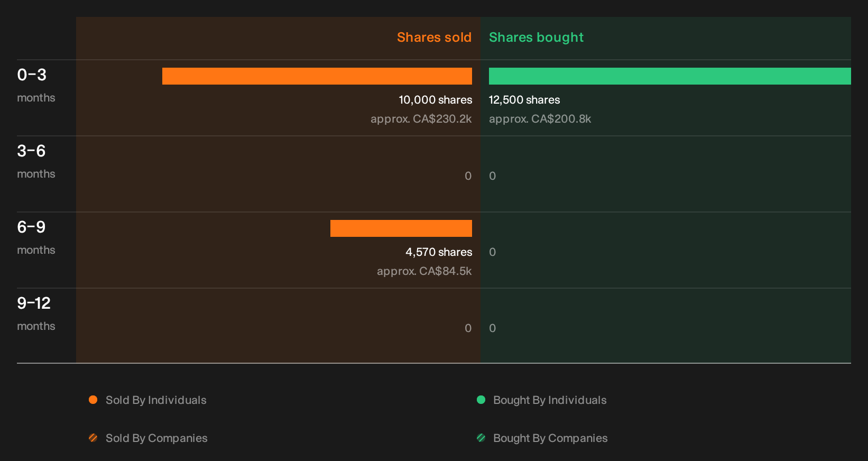Click the green Bought By Individuals legend dot

[x=481, y=400]
